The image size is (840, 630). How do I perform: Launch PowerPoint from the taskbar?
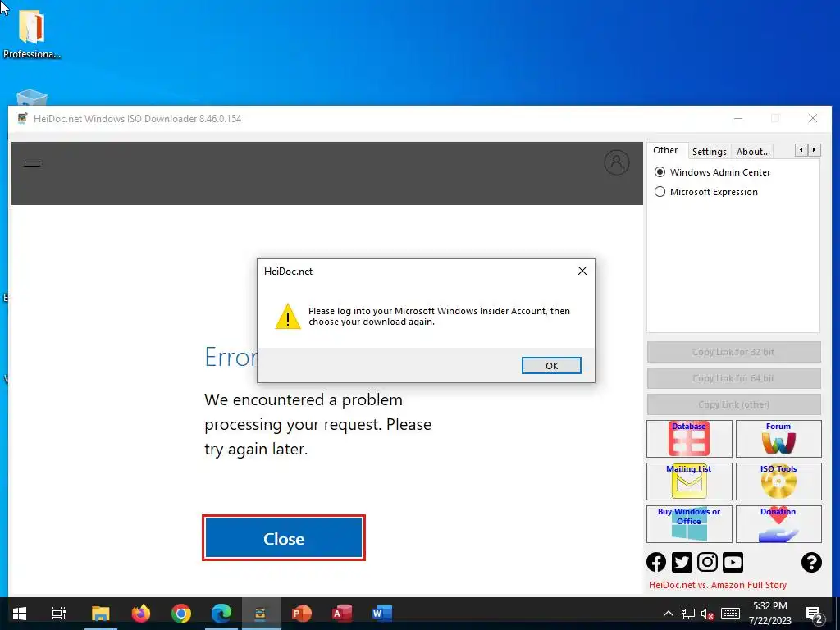[302, 614]
